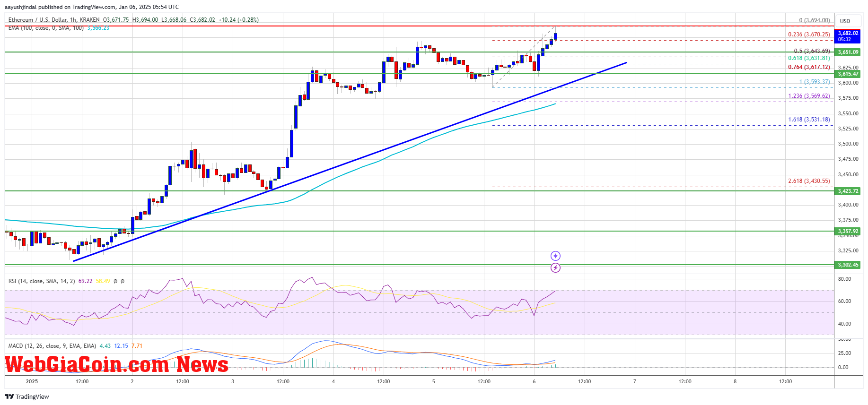Click the price change +10.24 (+0.28%)
868x405 pixels.
[238, 20]
